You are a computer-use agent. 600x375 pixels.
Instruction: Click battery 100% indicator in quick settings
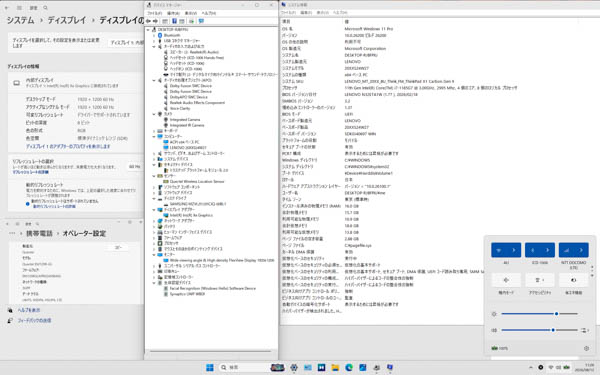[x=499, y=348]
